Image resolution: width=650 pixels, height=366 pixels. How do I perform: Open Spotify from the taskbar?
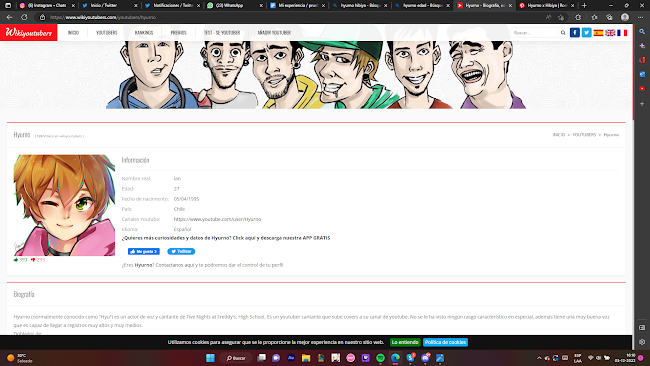[x=380, y=358]
